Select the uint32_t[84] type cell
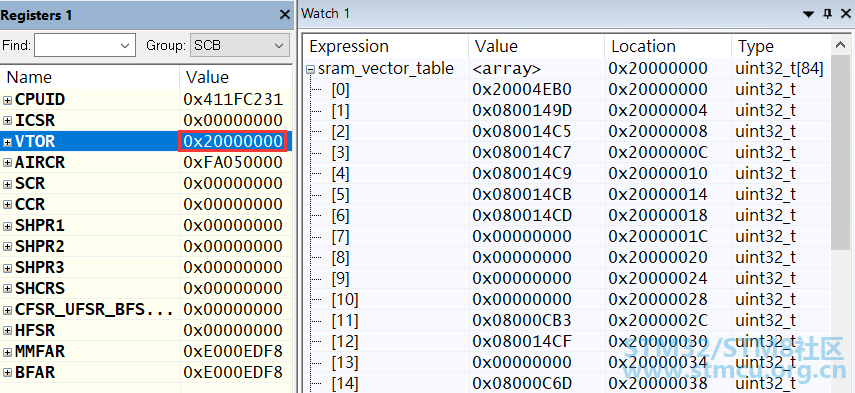The height and width of the screenshot is (393, 855). (779, 69)
